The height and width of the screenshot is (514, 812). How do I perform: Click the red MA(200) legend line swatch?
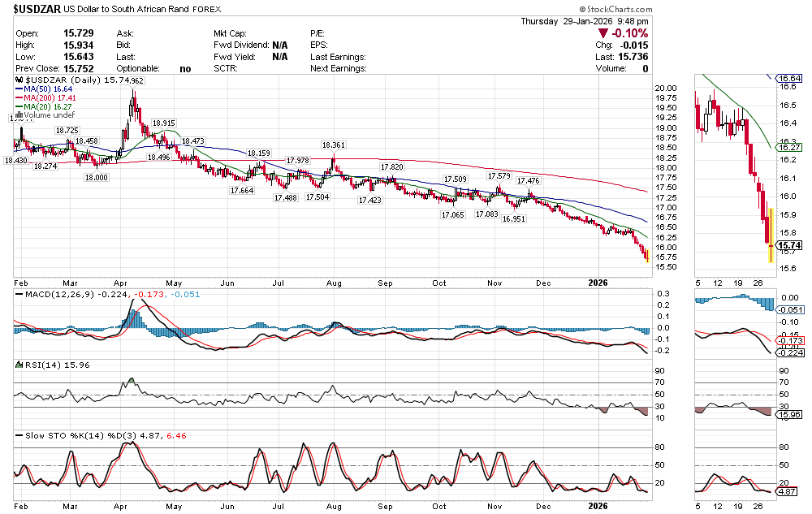[20, 98]
